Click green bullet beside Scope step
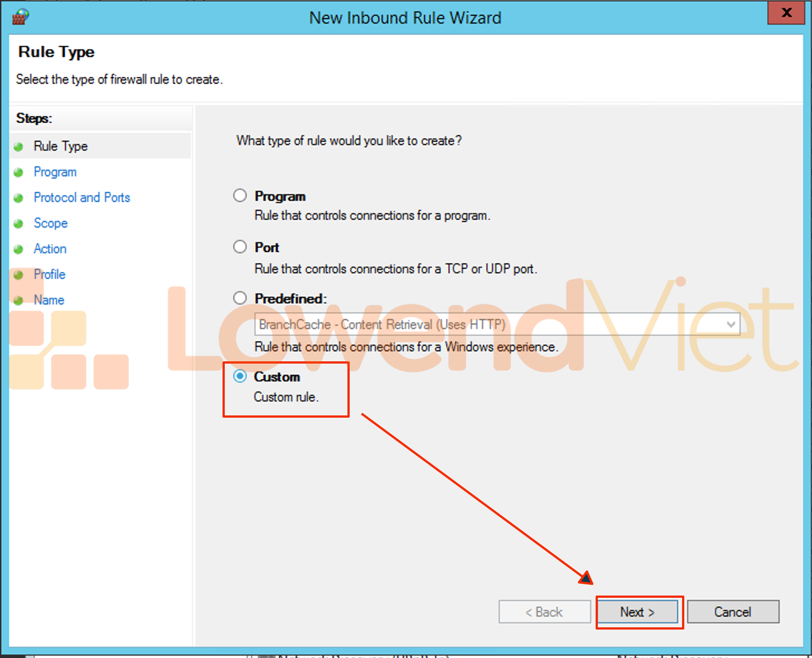This screenshot has height=658, width=812. [x=18, y=224]
